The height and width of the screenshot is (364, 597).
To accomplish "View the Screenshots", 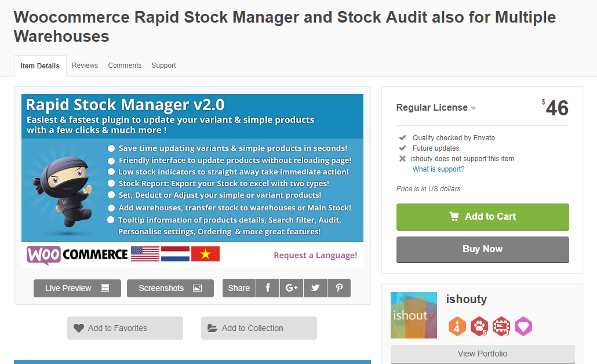I will click(170, 288).
